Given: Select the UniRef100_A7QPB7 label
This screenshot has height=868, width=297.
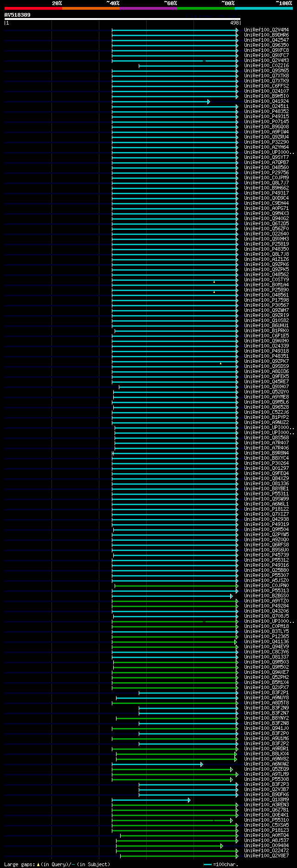Looking at the screenshot, I should tap(266, 163).
